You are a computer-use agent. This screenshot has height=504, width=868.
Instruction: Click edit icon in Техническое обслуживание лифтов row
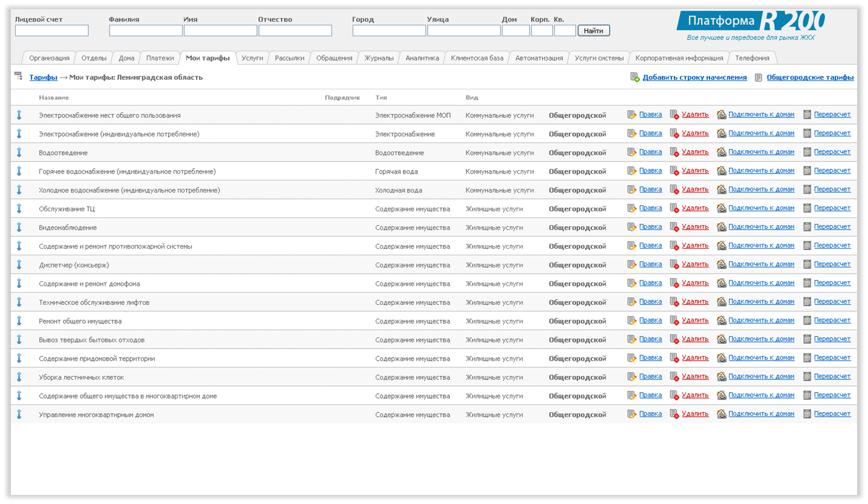coord(632,303)
